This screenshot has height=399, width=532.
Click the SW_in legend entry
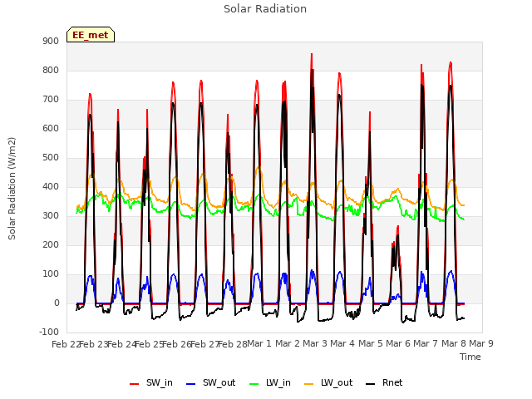[151, 382]
